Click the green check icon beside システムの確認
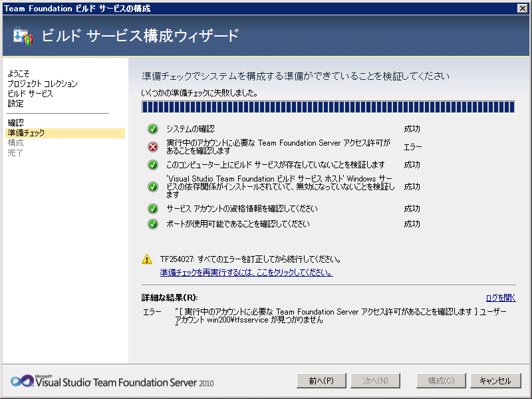 click(153, 129)
